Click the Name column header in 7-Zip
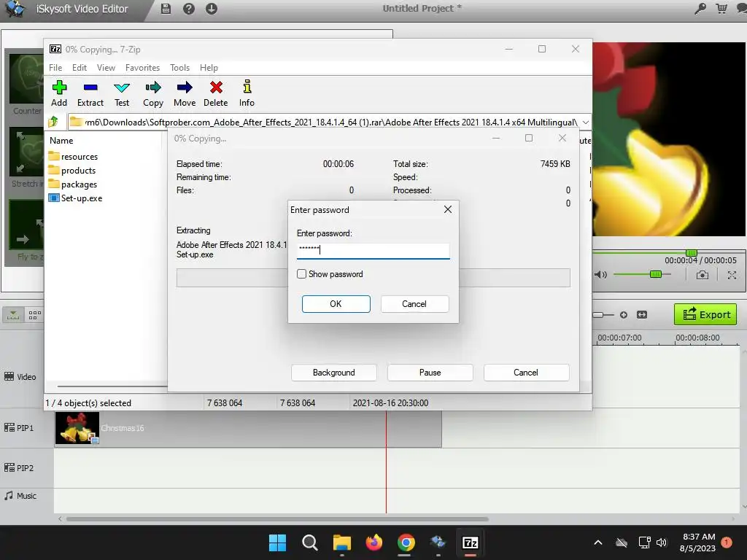 pos(61,141)
